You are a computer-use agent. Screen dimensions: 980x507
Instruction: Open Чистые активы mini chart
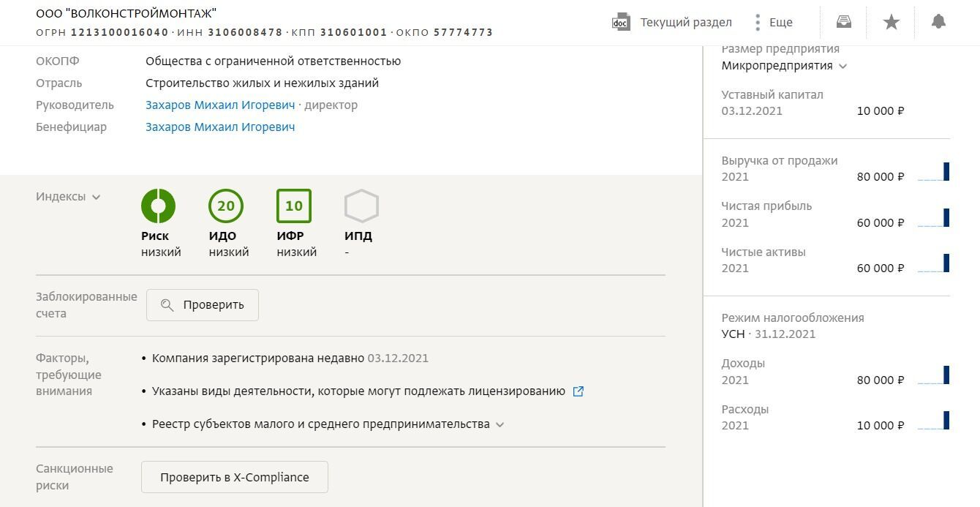pyautogui.click(x=933, y=263)
